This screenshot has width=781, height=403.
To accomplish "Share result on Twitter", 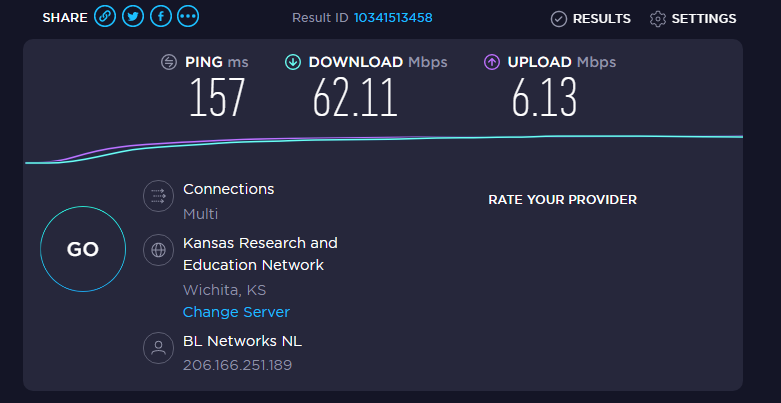I will tap(132, 17).
